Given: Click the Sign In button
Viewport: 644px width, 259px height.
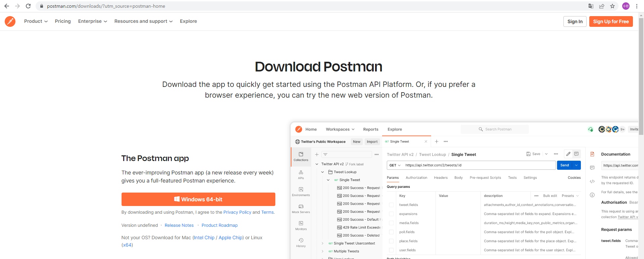Looking at the screenshot, I should pyautogui.click(x=575, y=21).
